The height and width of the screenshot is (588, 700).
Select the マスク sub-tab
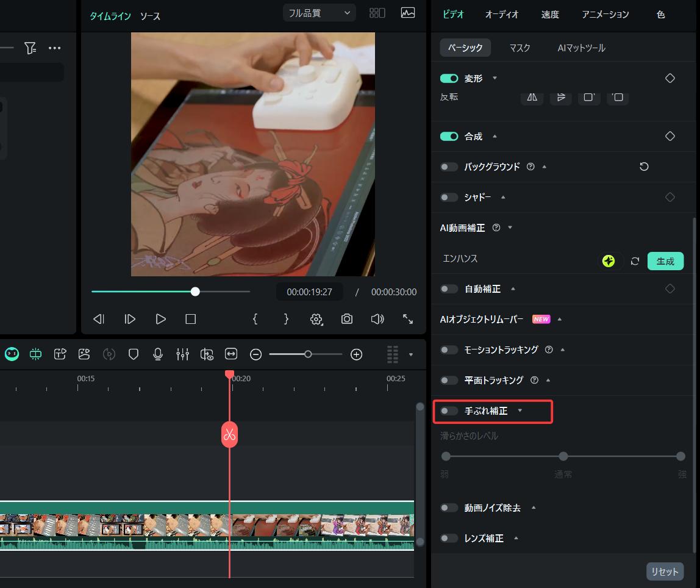pos(520,48)
